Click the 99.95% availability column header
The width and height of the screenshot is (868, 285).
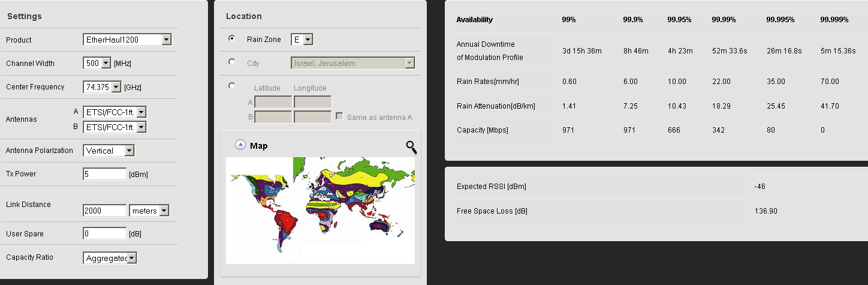(680, 20)
